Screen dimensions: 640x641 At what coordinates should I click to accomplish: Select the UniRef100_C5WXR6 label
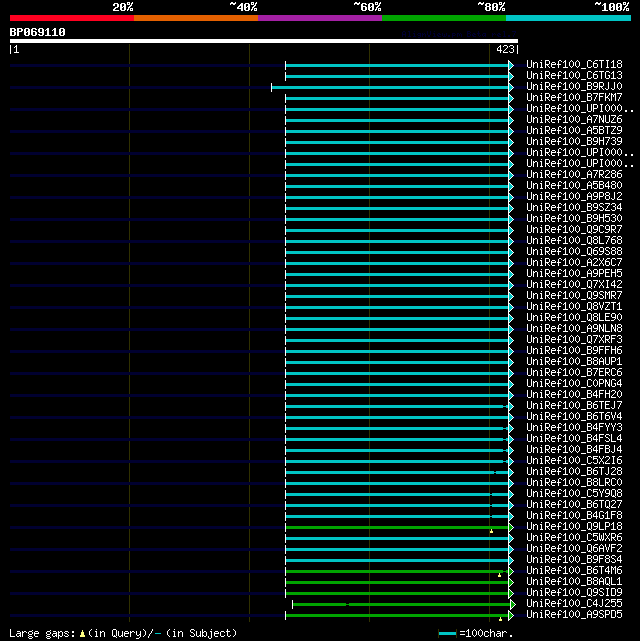[574, 538]
